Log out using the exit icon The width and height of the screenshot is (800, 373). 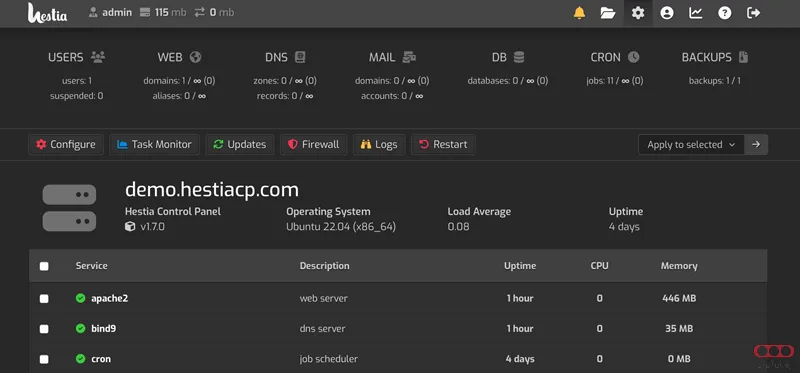pos(754,13)
